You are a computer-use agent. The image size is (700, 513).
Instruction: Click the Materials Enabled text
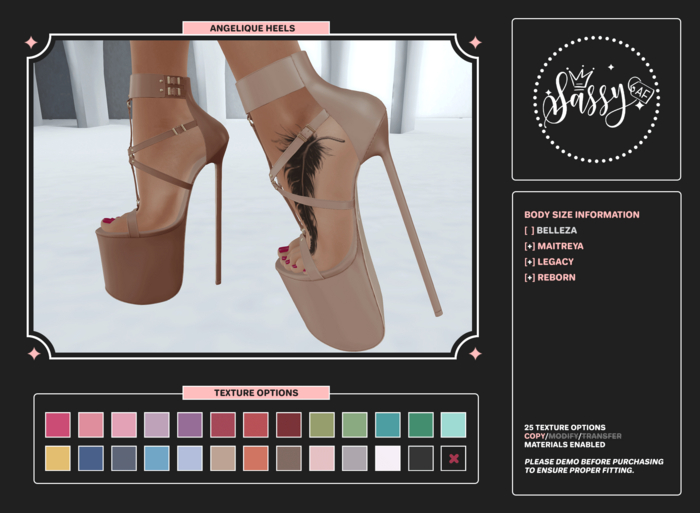[x=565, y=445]
